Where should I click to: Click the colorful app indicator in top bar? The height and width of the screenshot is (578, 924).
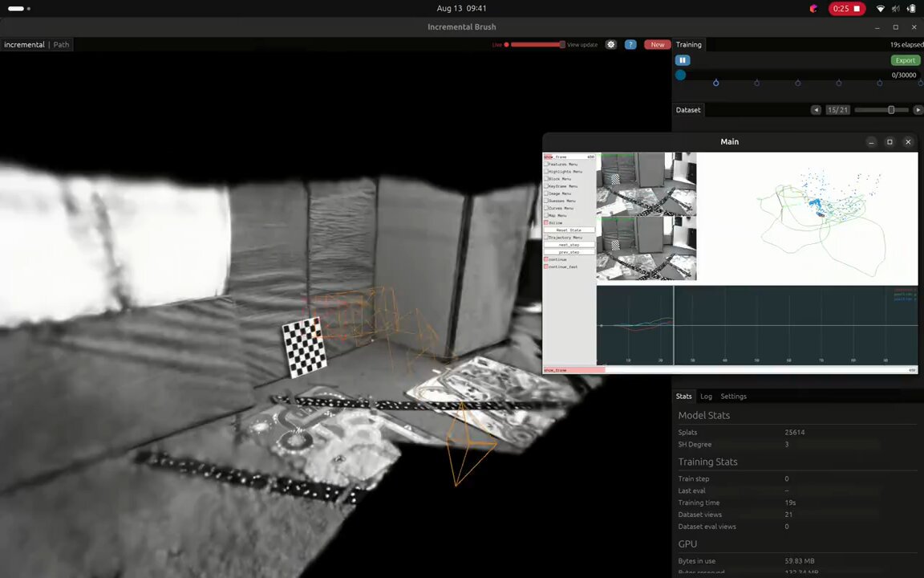click(x=814, y=8)
